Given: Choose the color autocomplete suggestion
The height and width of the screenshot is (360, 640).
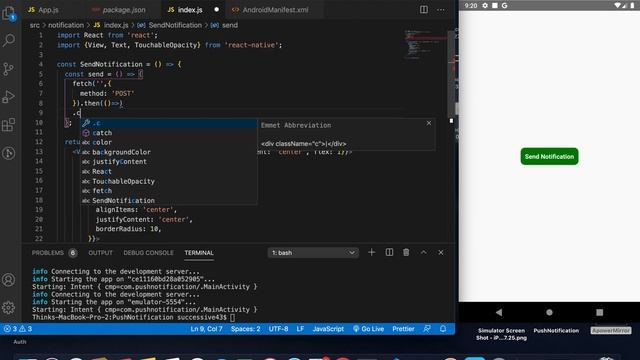Looking at the screenshot, I should 169,142.
